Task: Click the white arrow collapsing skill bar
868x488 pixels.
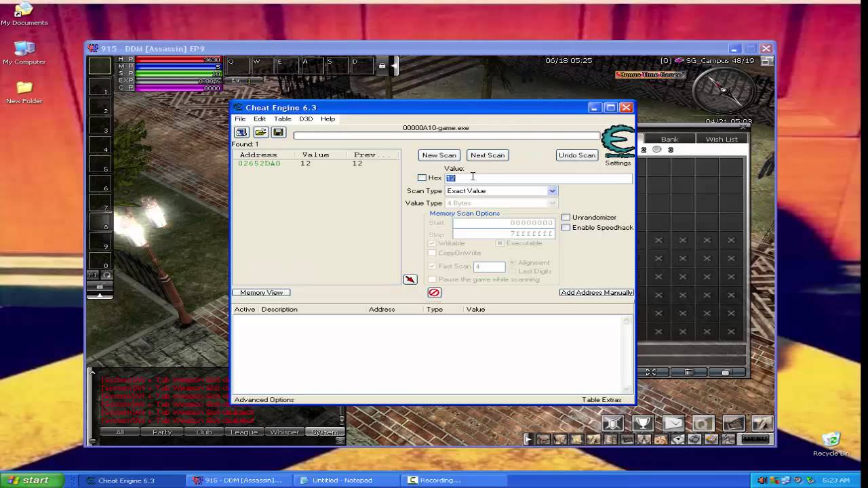Action: pyautogui.click(x=395, y=66)
